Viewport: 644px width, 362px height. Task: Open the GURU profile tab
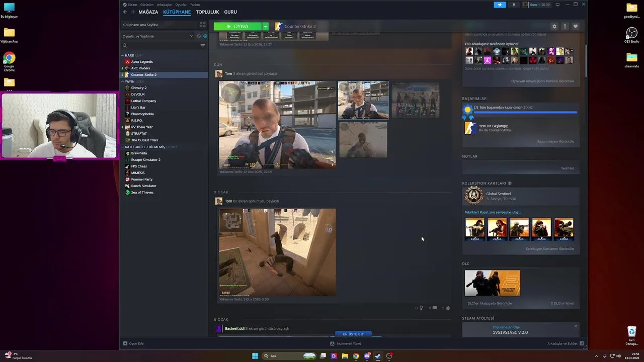[230, 12]
